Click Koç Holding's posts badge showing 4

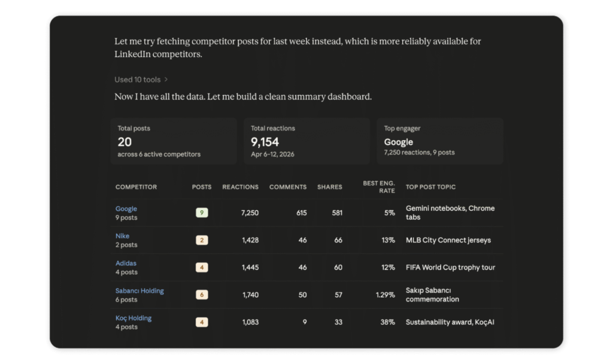coord(202,322)
